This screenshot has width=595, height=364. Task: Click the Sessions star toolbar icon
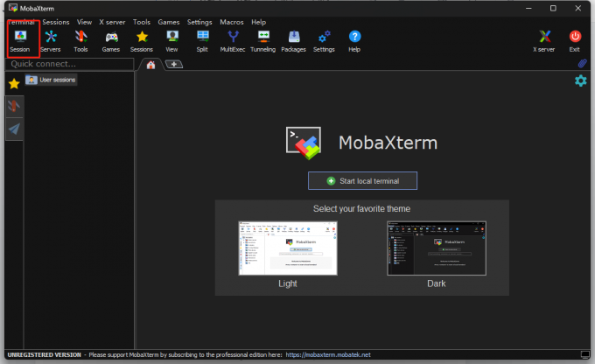tap(142, 40)
